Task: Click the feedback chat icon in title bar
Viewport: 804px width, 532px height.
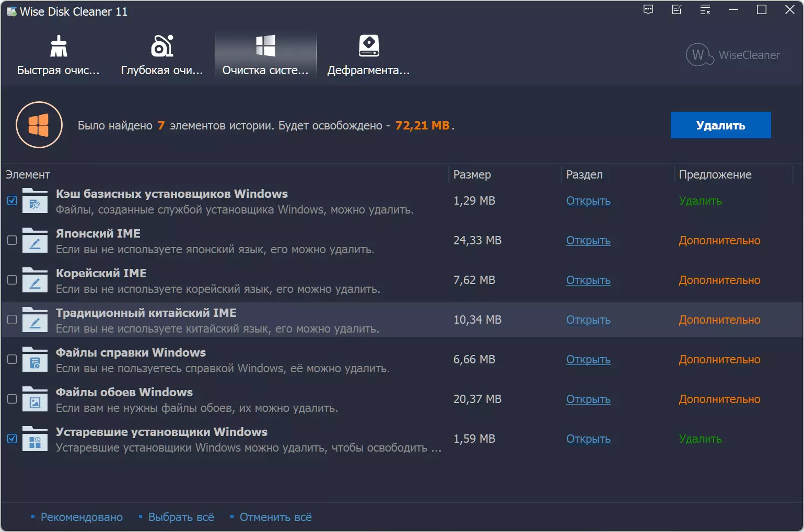Action: click(648, 10)
